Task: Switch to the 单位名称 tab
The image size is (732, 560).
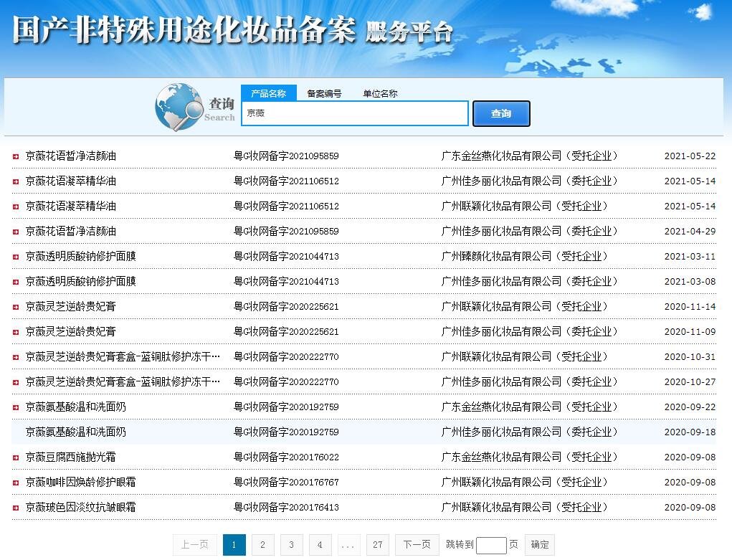Action: point(380,93)
